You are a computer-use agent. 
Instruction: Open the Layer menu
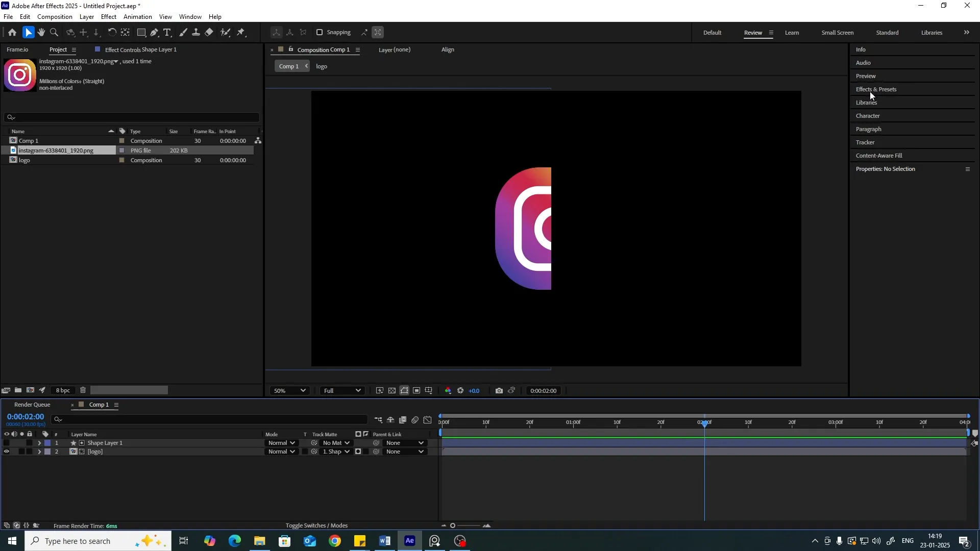point(87,17)
